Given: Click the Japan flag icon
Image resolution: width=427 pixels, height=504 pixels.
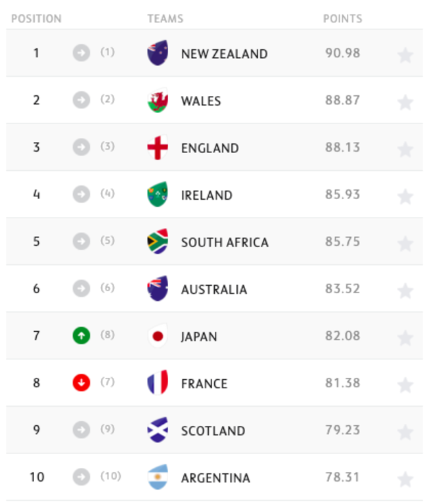Looking at the screenshot, I should point(158,336).
